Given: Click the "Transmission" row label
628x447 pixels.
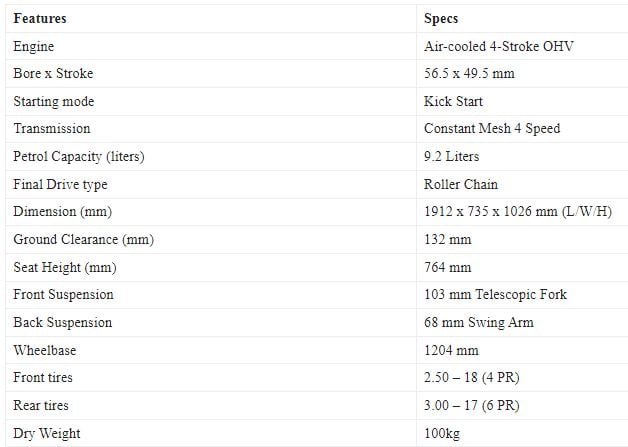Looking at the screenshot, I should coord(51,129).
